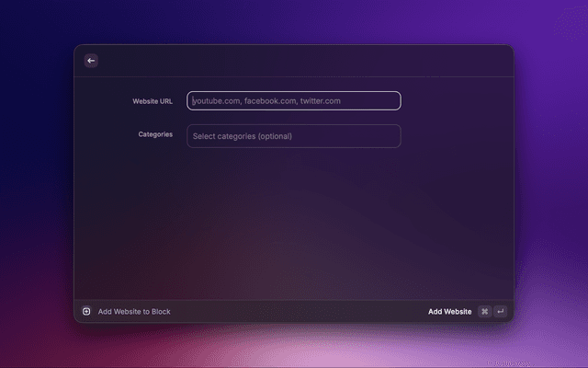Click the youtube.com placeholder text
Screen dimensions: 588x368
coord(217,101)
